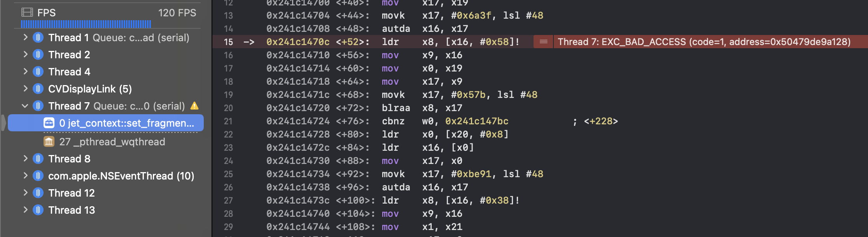Click the Thread 1 thread icon
This screenshot has height=237, width=868.
pyautogui.click(x=38, y=38)
